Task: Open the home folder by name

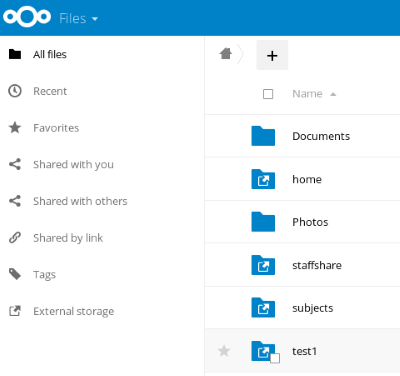Action: click(x=307, y=179)
